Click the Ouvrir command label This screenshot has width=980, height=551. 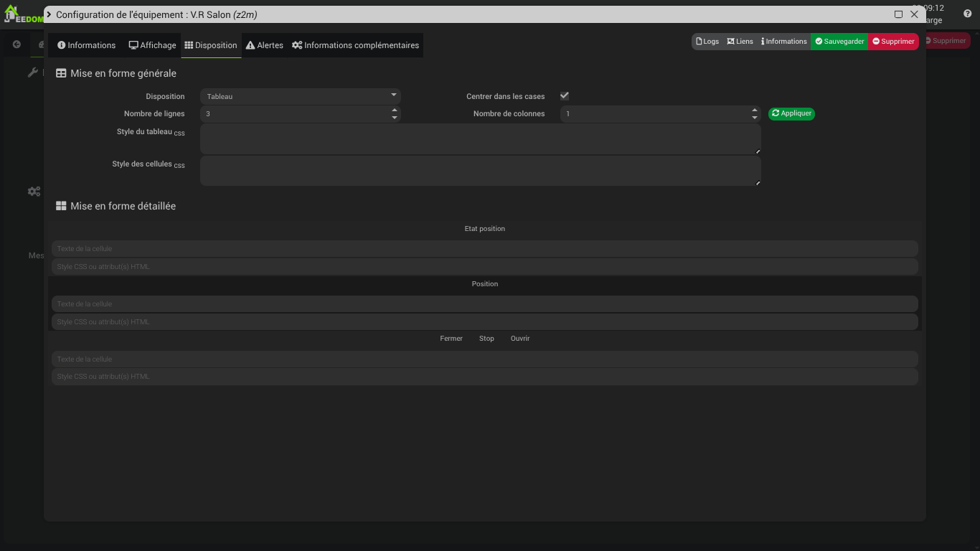pyautogui.click(x=520, y=339)
